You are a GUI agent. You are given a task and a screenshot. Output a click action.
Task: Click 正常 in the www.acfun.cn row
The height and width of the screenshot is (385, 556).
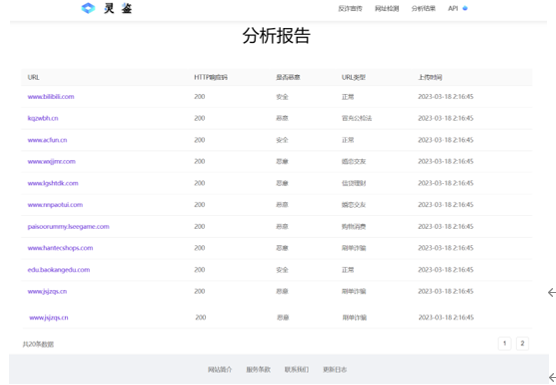pos(348,140)
